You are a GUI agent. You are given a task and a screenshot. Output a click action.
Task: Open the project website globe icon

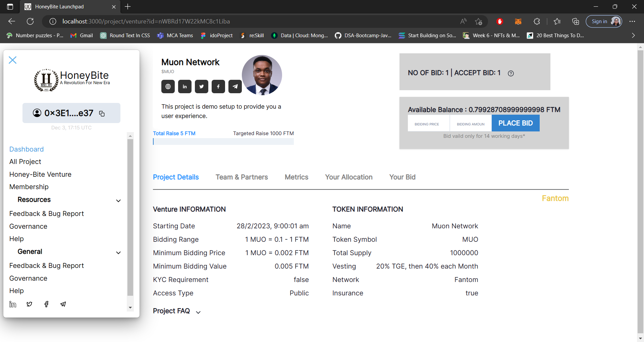coord(168,87)
